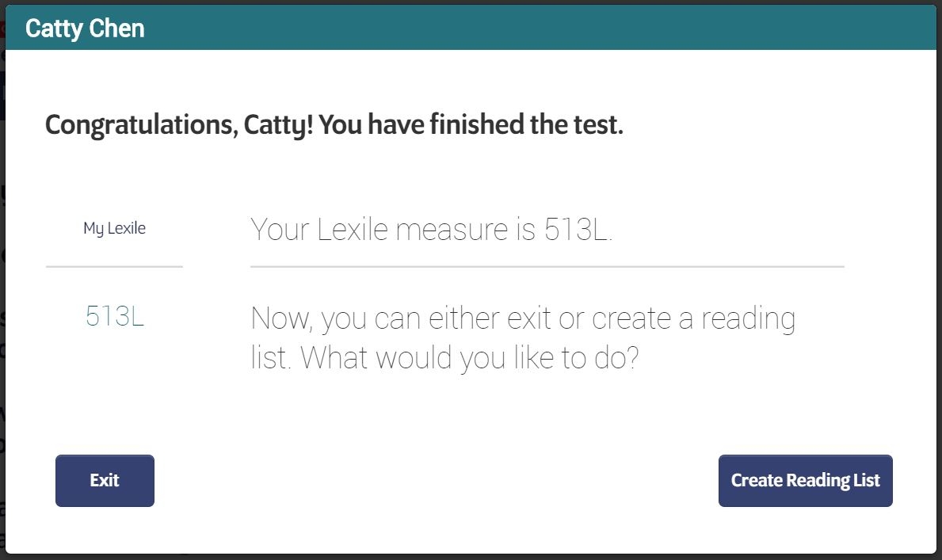This screenshot has width=942, height=560.
Task: Click the phrase "You have finished the test"
Action: click(472, 125)
